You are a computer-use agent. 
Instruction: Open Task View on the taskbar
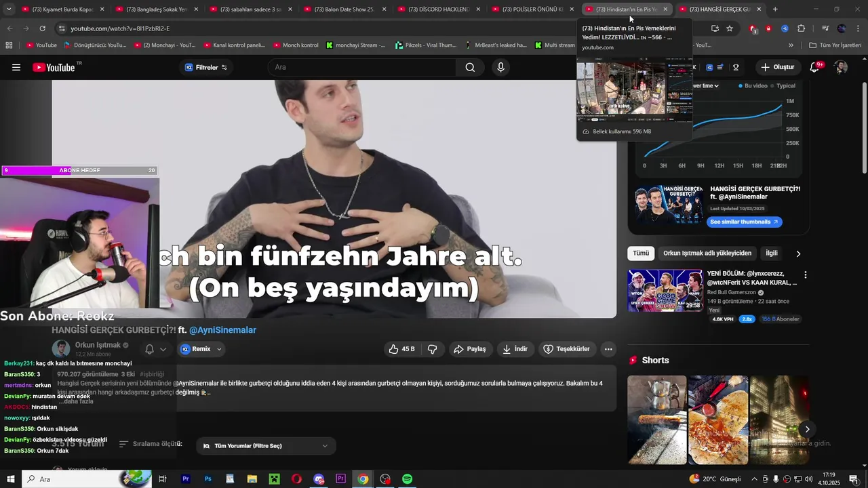coord(163,479)
